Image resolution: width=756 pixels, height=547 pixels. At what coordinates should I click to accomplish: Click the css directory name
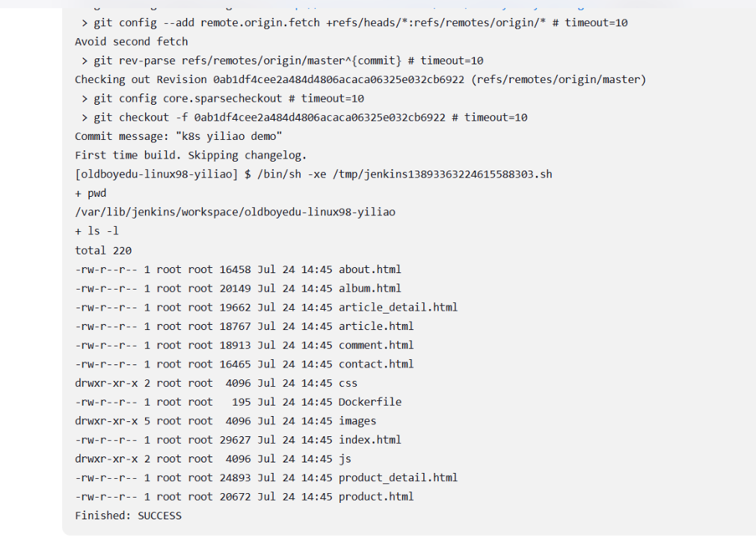348,383
